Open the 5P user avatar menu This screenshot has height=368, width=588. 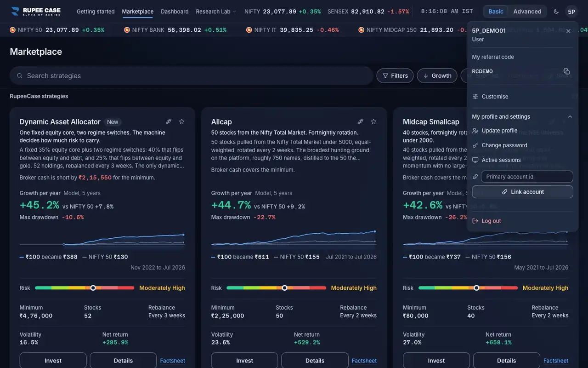tap(571, 11)
